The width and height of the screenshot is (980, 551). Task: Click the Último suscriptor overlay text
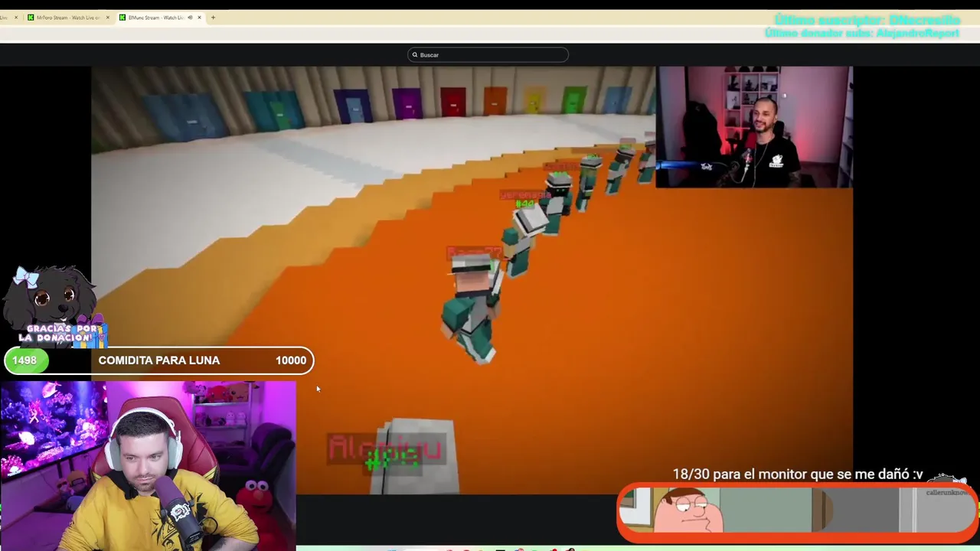pos(867,20)
